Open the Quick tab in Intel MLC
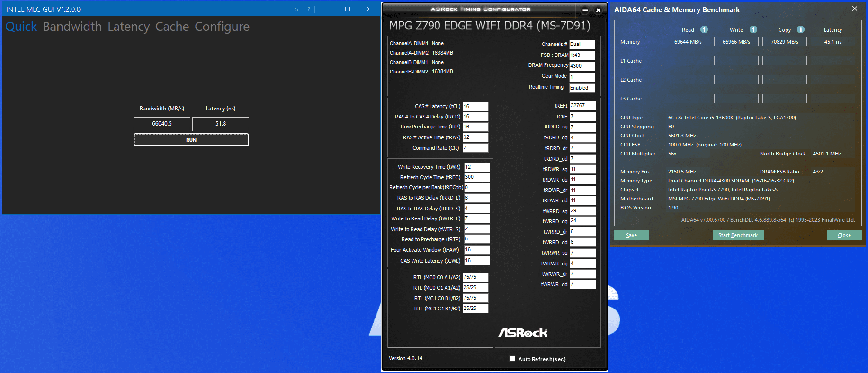Screen dimensions: 868x373 pyautogui.click(x=21, y=27)
